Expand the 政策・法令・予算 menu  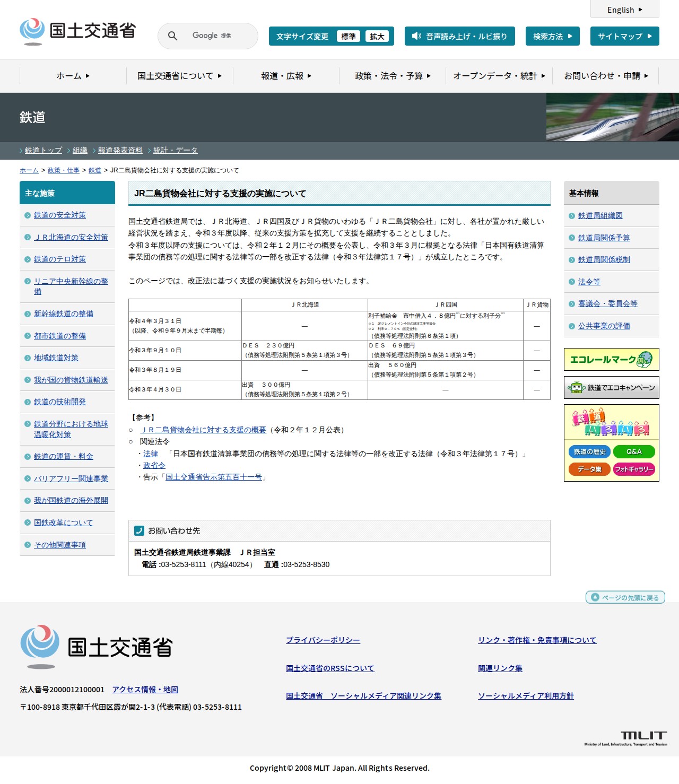pos(393,76)
